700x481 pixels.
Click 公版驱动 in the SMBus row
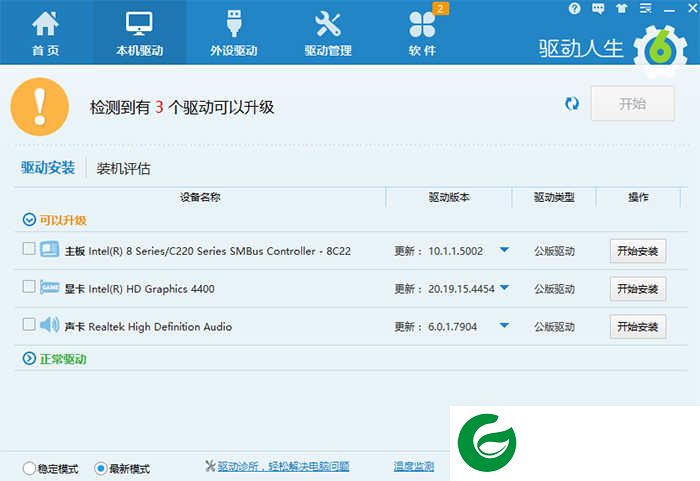554,251
